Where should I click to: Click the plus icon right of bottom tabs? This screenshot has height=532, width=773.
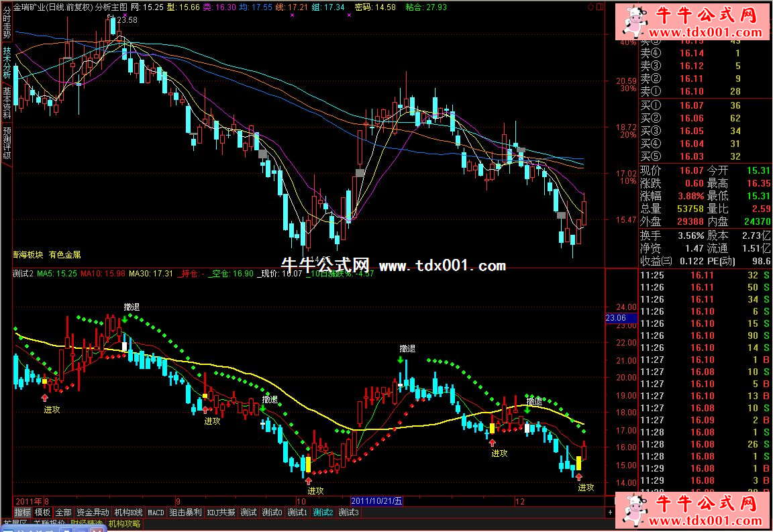609,513
